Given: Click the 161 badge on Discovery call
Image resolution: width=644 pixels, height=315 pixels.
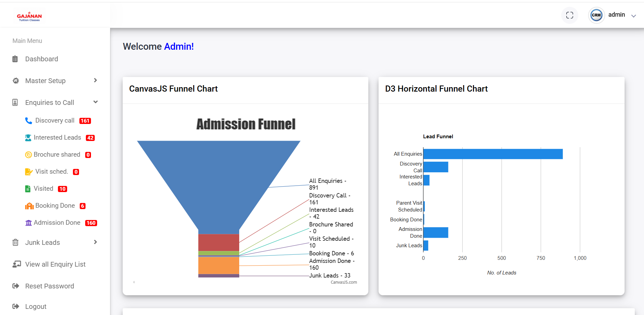Looking at the screenshot, I should point(85,121).
